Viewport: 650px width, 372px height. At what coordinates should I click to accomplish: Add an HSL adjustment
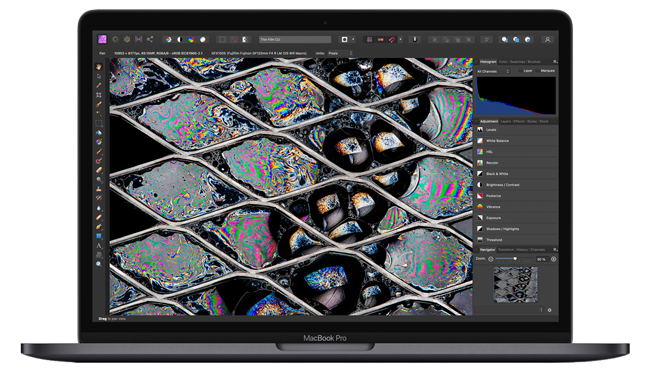tap(516, 152)
